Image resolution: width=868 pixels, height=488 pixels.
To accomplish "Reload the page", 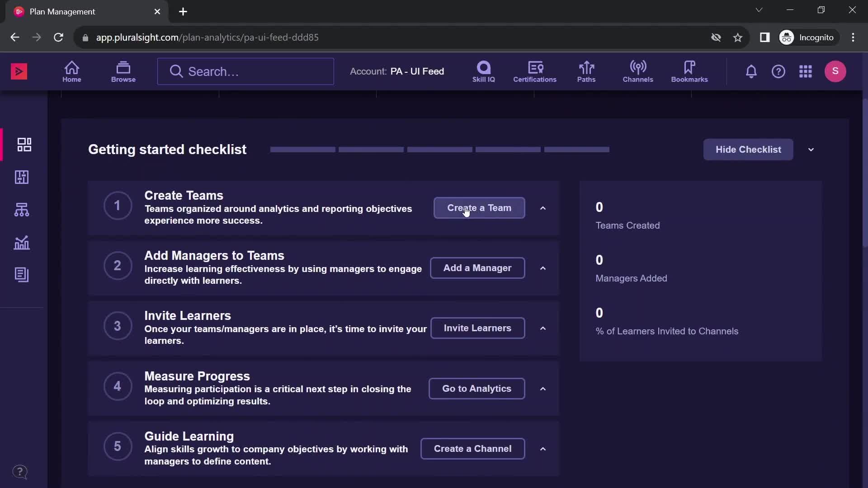I will click(58, 38).
